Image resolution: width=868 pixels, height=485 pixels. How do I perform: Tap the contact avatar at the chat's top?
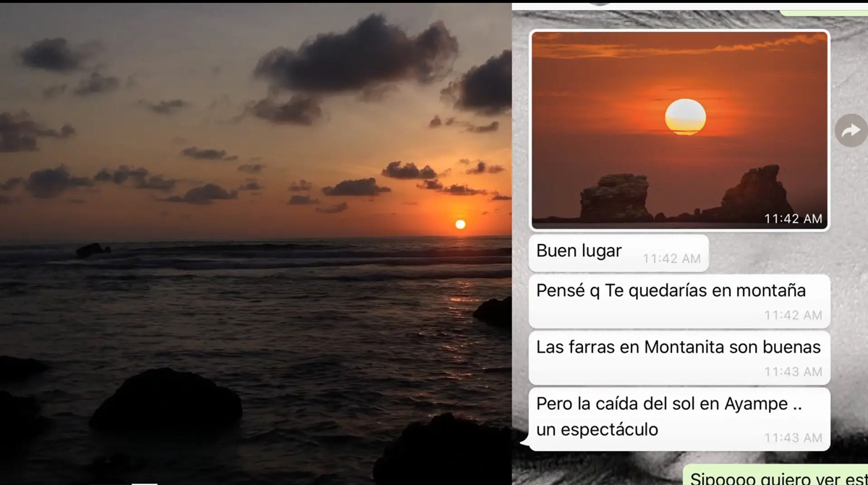[x=599, y=2]
